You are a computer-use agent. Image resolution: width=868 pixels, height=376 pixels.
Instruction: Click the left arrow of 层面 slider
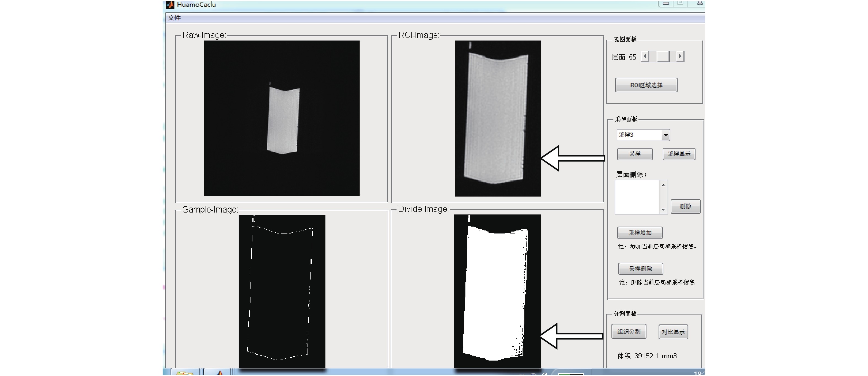[x=645, y=56]
